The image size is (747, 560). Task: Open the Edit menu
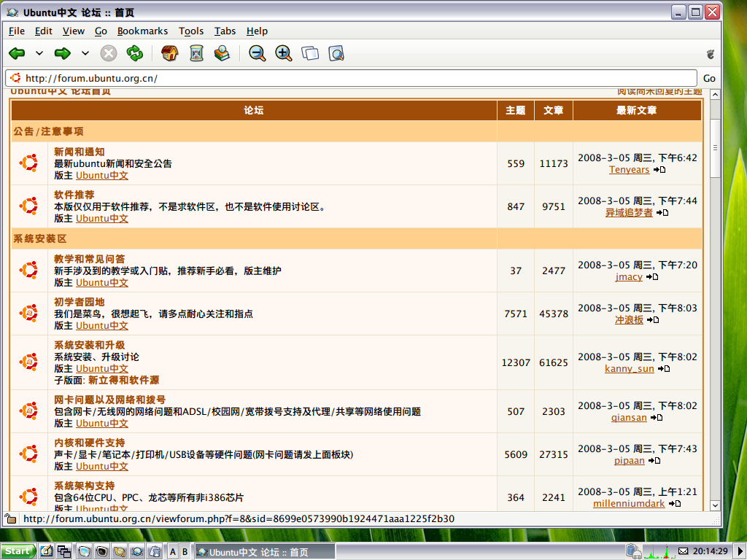pyautogui.click(x=43, y=31)
